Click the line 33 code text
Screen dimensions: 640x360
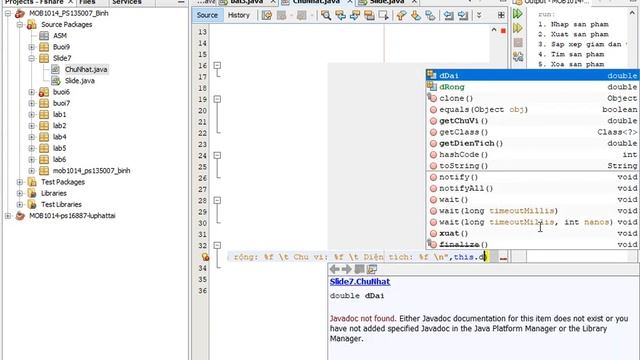(x=360, y=257)
